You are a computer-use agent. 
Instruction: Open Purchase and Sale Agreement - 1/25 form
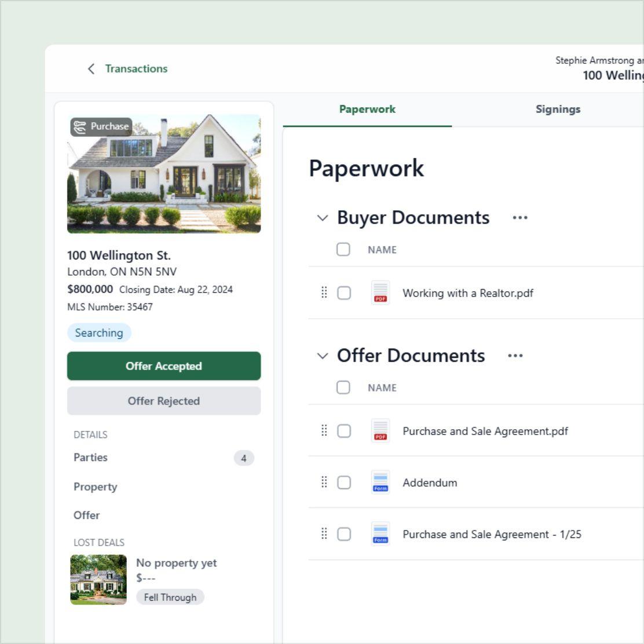[492, 535]
